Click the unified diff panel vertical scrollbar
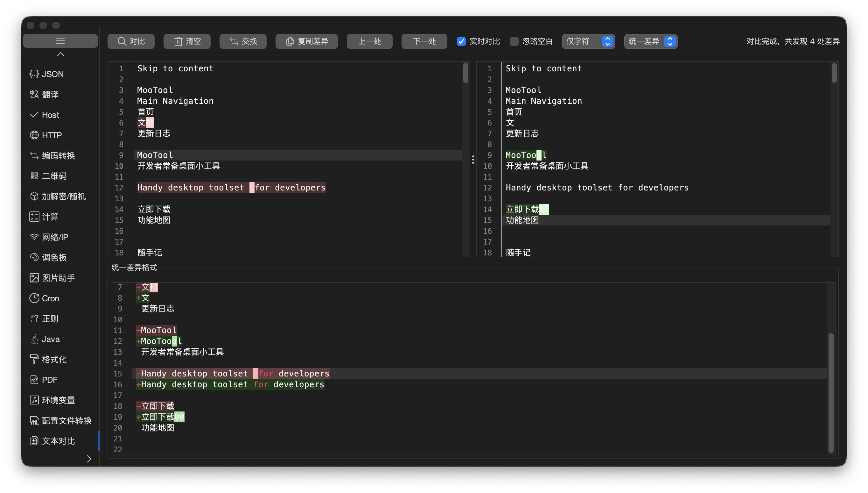 click(x=831, y=393)
